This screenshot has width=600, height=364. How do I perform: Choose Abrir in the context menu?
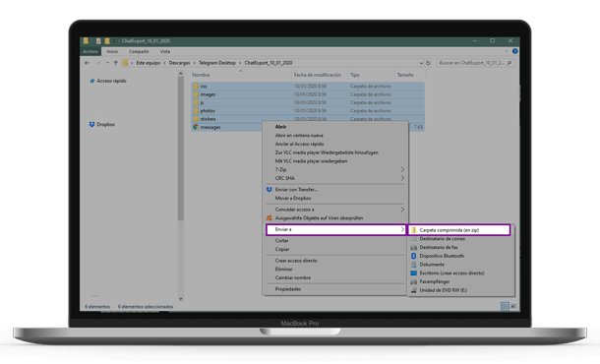280,127
